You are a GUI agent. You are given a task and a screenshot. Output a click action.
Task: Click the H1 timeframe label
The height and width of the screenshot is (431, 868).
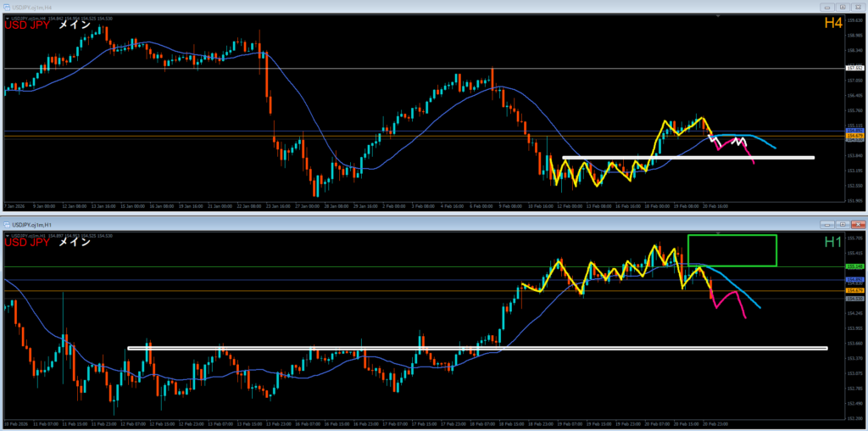coord(832,243)
